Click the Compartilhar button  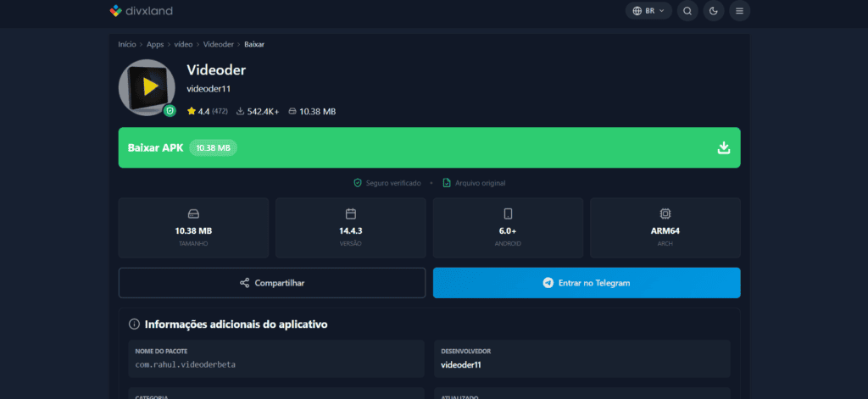pyautogui.click(x=272, y=283)
